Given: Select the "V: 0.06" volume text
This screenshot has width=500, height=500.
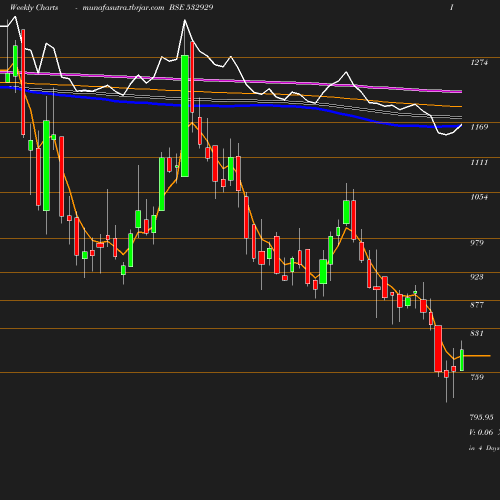Looking at the screenshot, I should click(481, 432).
